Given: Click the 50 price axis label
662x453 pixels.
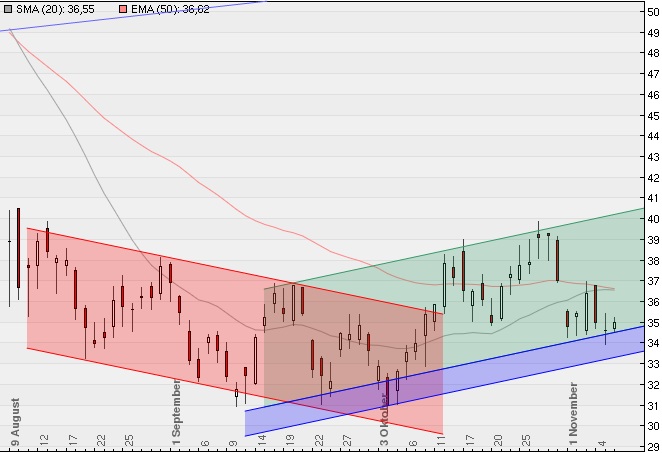Looking at the screenshot, I should point(653,12).
